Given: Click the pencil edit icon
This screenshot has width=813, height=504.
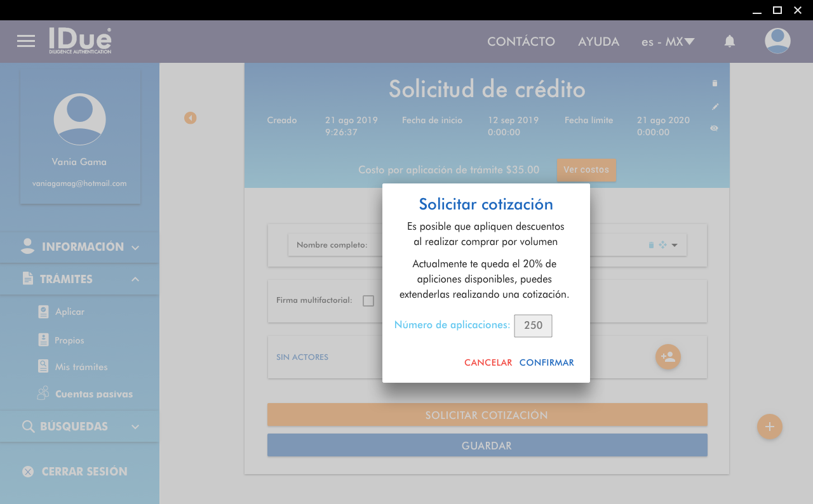Looking at the screenshot, I should coord(715,106).
